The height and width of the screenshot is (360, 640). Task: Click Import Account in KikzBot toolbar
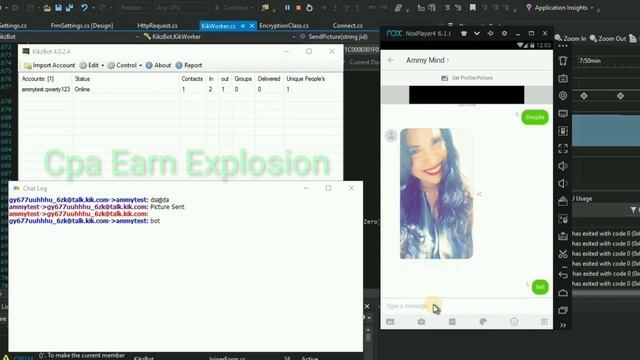49,65
